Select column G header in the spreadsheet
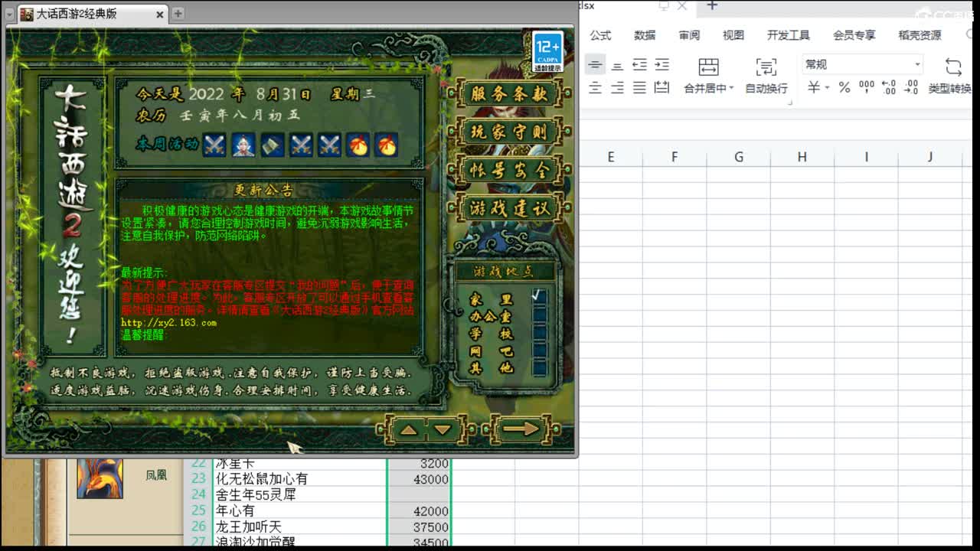The image size is (980, 551). point(739,157)
